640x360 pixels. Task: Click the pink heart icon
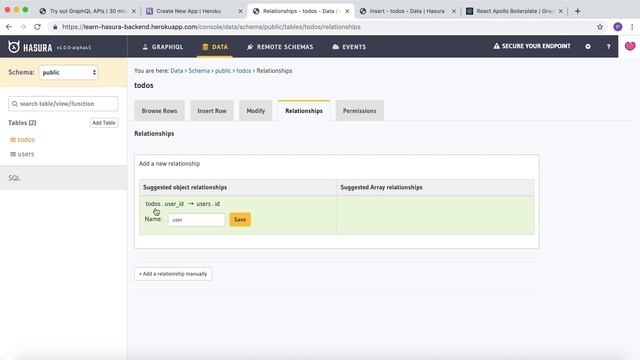630,46
